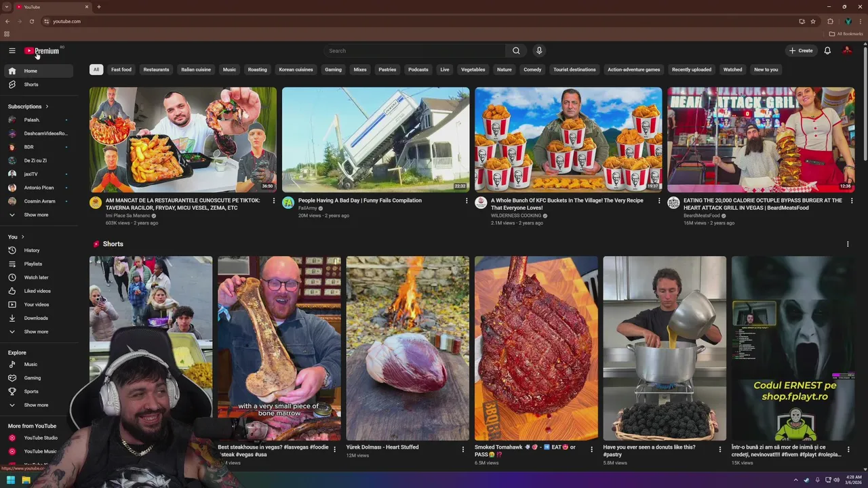Open options for KFC Buckets video

click(x=659, y=201)
